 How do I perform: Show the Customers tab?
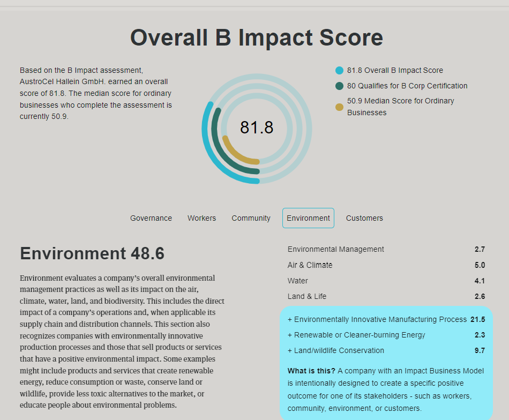[x=364, y=218]
